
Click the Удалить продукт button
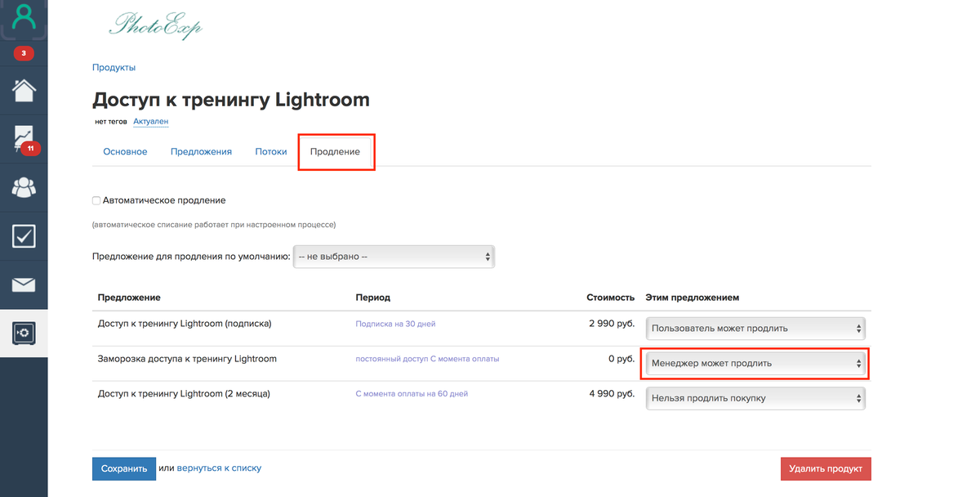826,468
